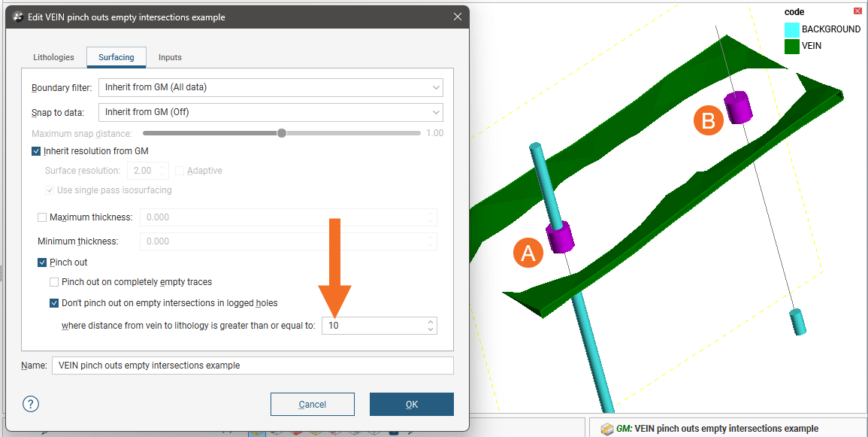Toggle Inherit resolution from GM checkbox
This screenshot has width=868, height=437.
coord(37,151)
